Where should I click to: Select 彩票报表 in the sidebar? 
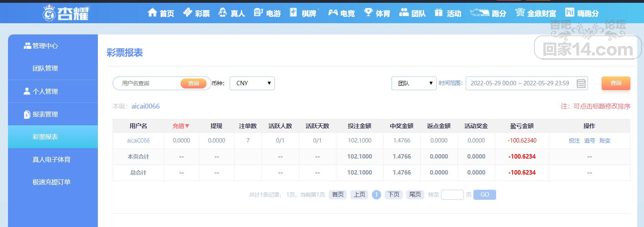pyautogui.click(x=53, y=137)
